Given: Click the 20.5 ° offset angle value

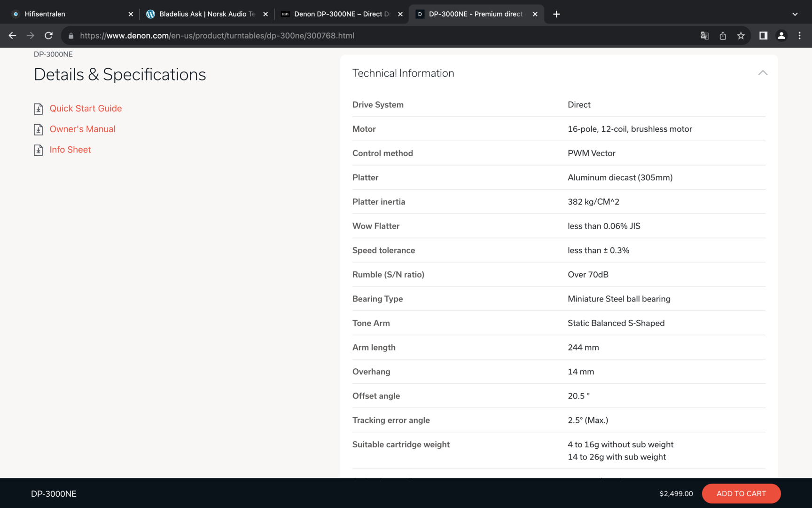Looking at the screenshot, I should tap(578, 396).
